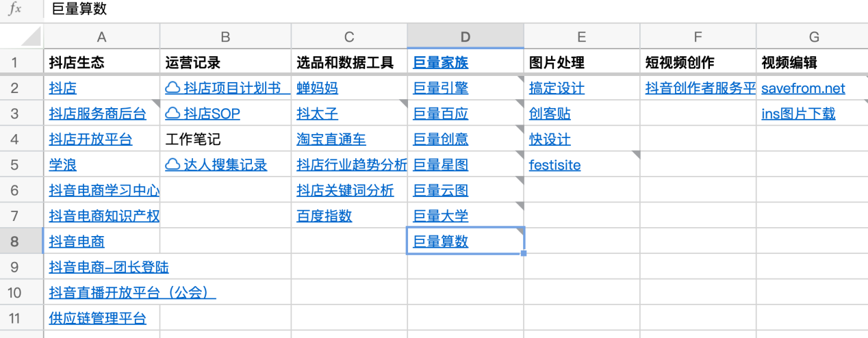Open the 抖店 link in row 2
The width and height of the screenshot is (868, 338).
point(62,88)
